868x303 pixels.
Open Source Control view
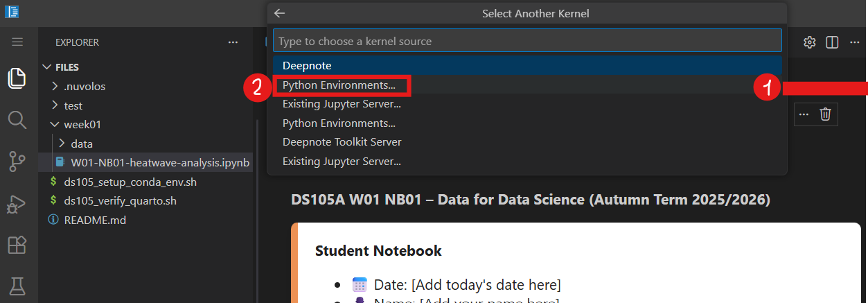tap(17, 162)
